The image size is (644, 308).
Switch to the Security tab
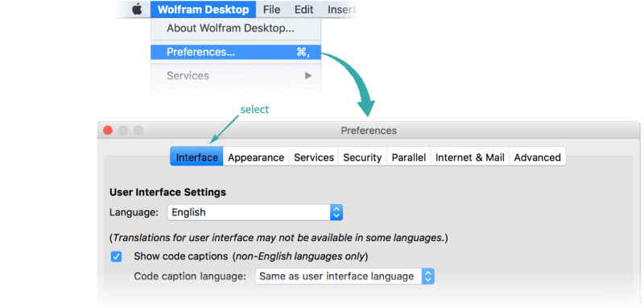click(x=362, y=157)
